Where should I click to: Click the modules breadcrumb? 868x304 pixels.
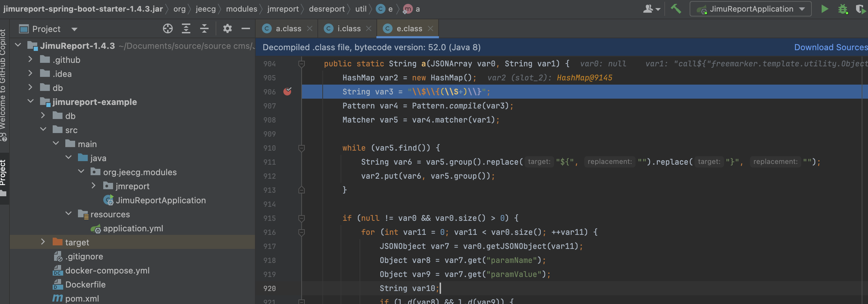[242, 9]
